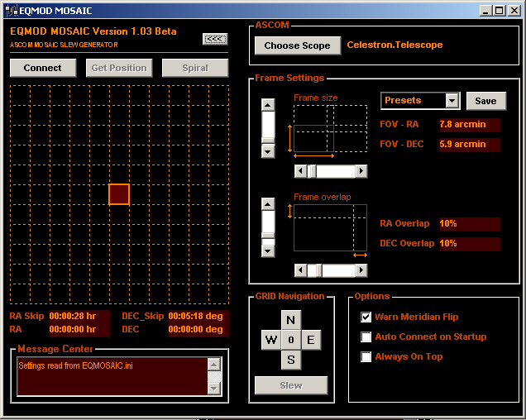Click the Slew button
526x420 pixels.
coord(291,385)
